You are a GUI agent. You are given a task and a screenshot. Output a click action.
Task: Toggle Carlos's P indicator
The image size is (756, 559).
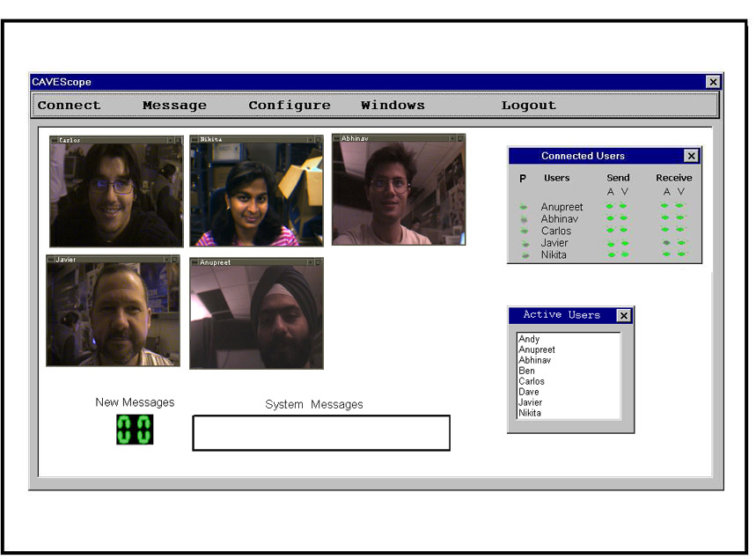tap(525, 231)
